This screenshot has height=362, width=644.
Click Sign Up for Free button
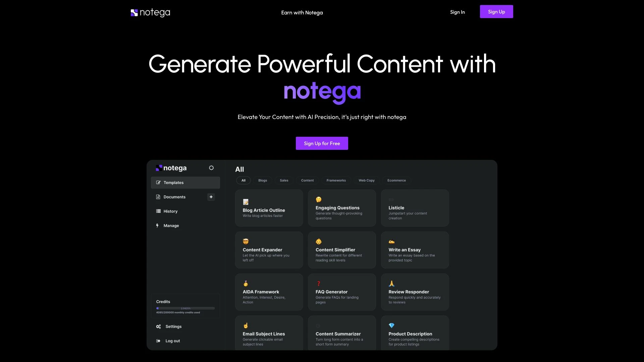point(322,143)
